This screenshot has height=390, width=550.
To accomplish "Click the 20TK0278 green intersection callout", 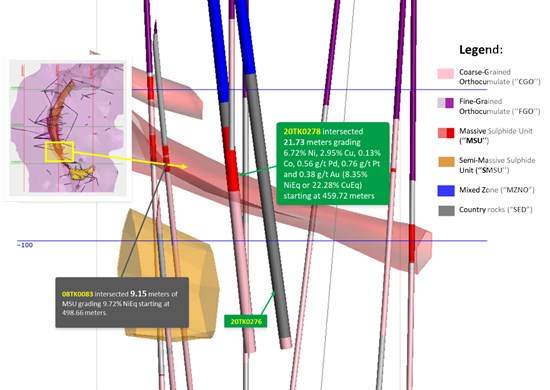I will point(333,163).
